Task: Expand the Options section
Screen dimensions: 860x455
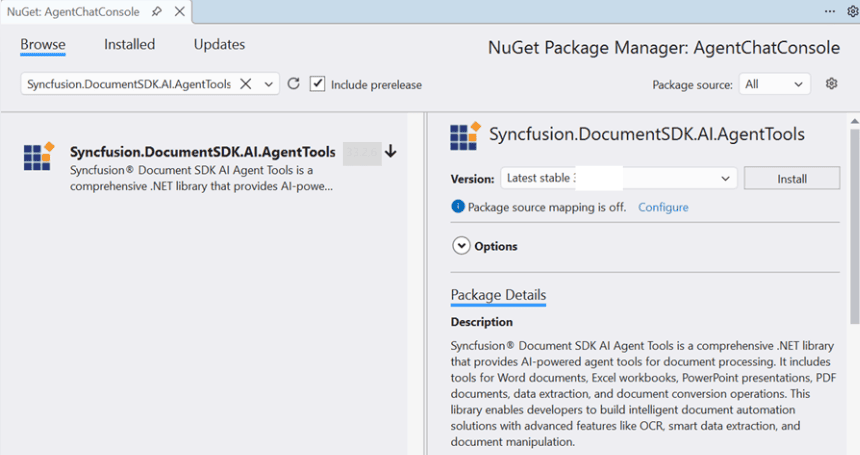Action: coord(461,246)
